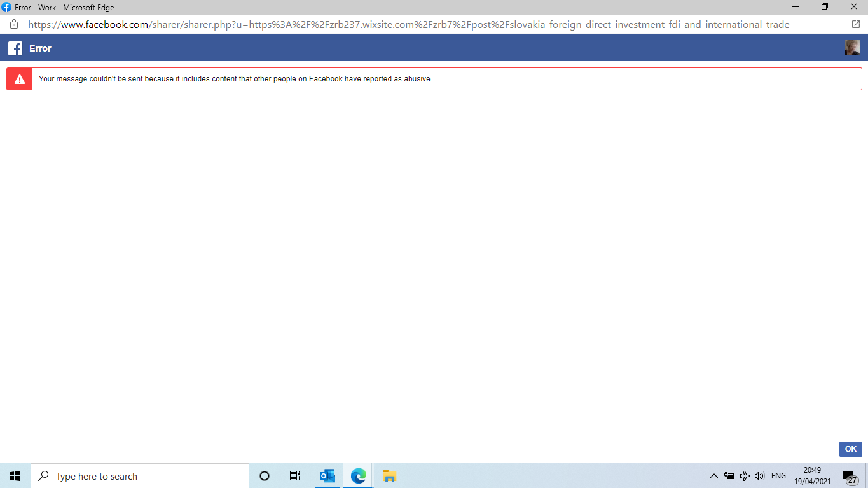Image resolution: width=868 pixels, height=488 pixels.
Task: Open the folder icon on the taskbar
Action: (389, 475)
